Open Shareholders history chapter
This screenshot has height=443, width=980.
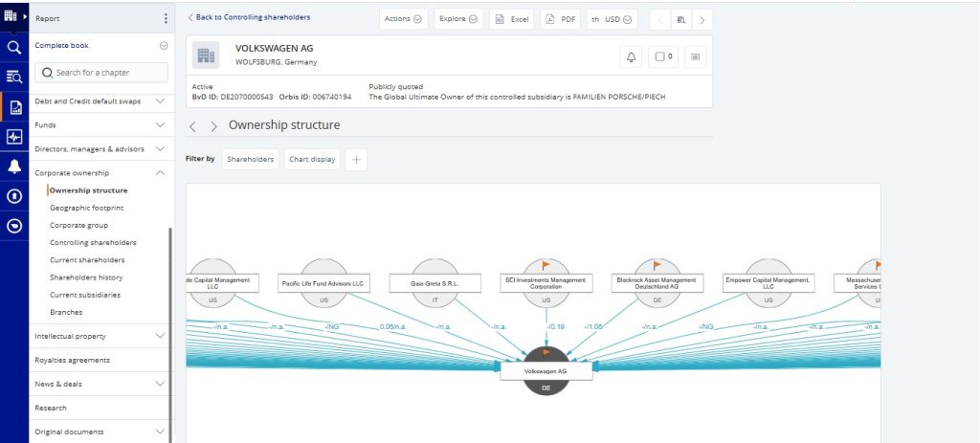point(86,277)
